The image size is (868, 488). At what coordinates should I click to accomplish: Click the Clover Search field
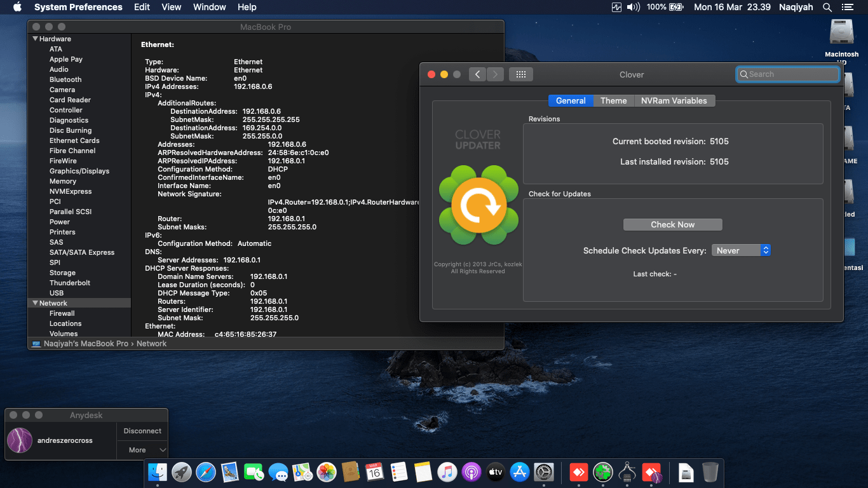coord(787,74)
